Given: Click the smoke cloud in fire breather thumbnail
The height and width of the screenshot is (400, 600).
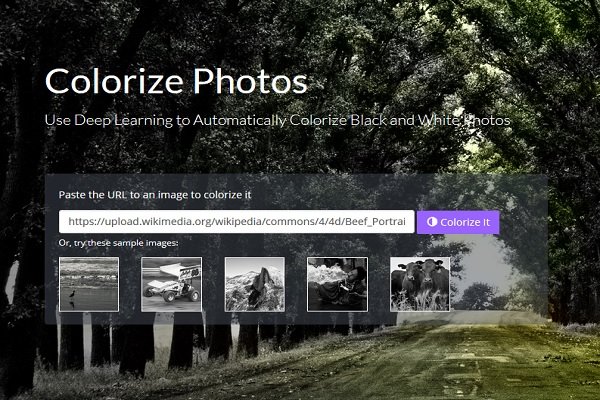Looking at the screenshot, I should 323,274.
